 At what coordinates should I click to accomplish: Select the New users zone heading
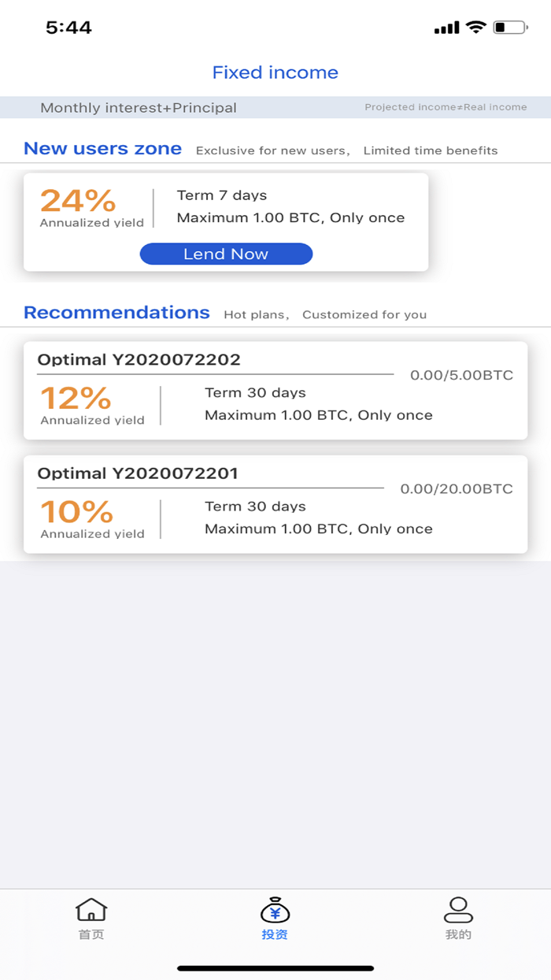coord(102,148)
